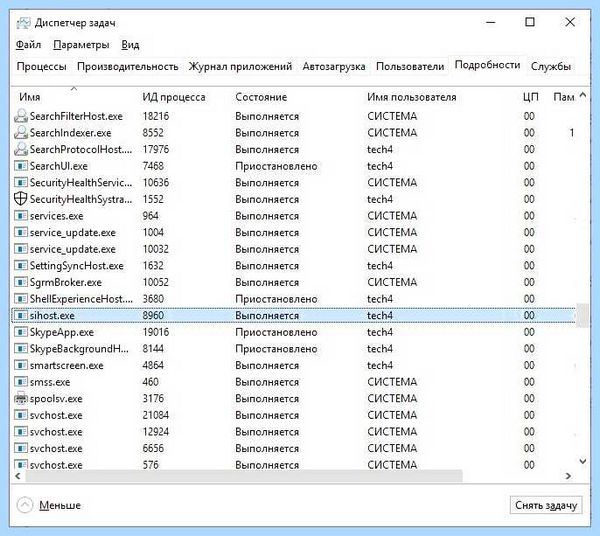Image resolution: width=600 pixels, height=536 pixels.
Task: Click the Меньше link text
Action: (60, 505)
